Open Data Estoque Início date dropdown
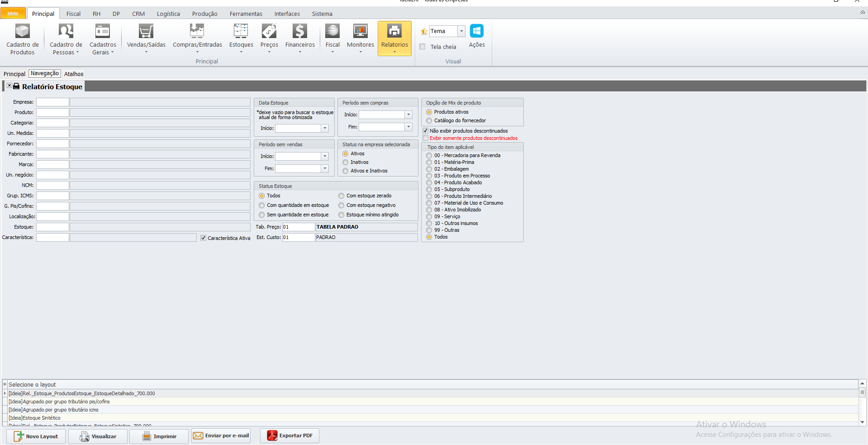This screenshot has width=868, height=445. pyautogui.click(x=325, y=129)
